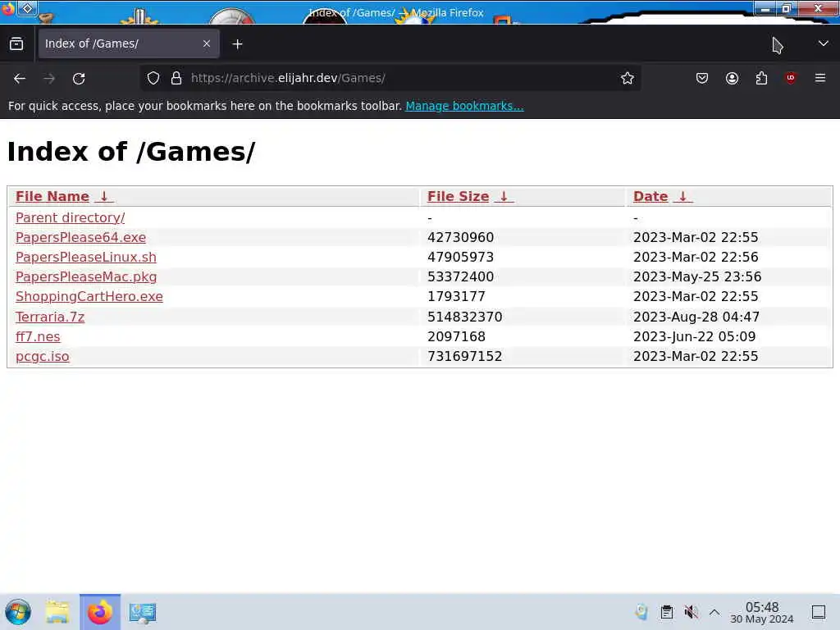Image resolution: width=840 pixels, height=630 pixels.
Task: Sort File Size descending with the arrow
Action: point(504,197)
